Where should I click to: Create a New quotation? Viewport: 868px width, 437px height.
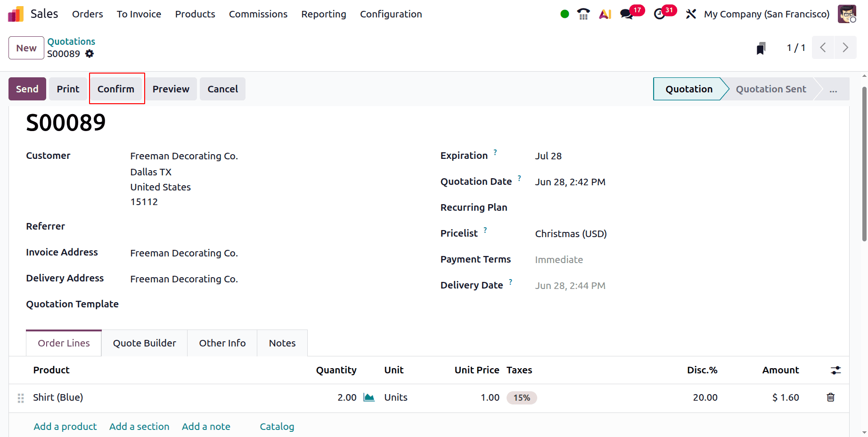26,48
